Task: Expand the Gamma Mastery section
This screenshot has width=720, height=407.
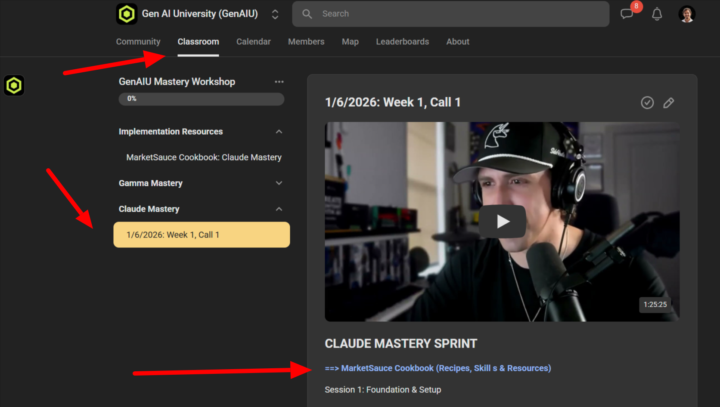Action: [x=279, y=183]
